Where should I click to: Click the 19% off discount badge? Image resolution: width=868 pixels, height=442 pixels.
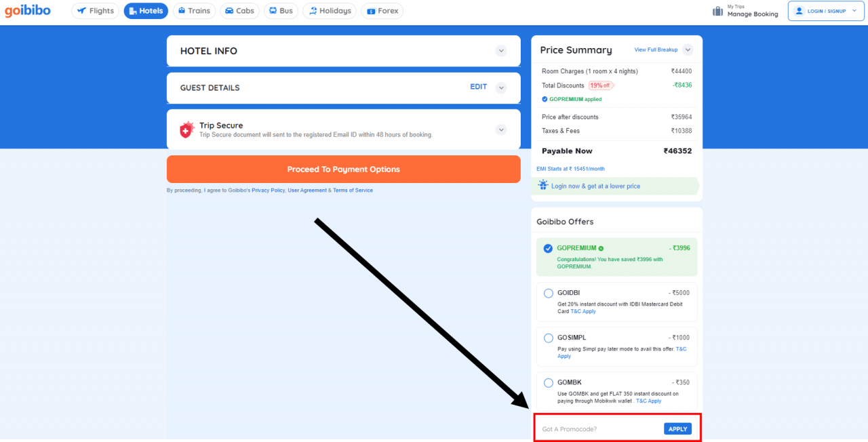coord(601,85)
